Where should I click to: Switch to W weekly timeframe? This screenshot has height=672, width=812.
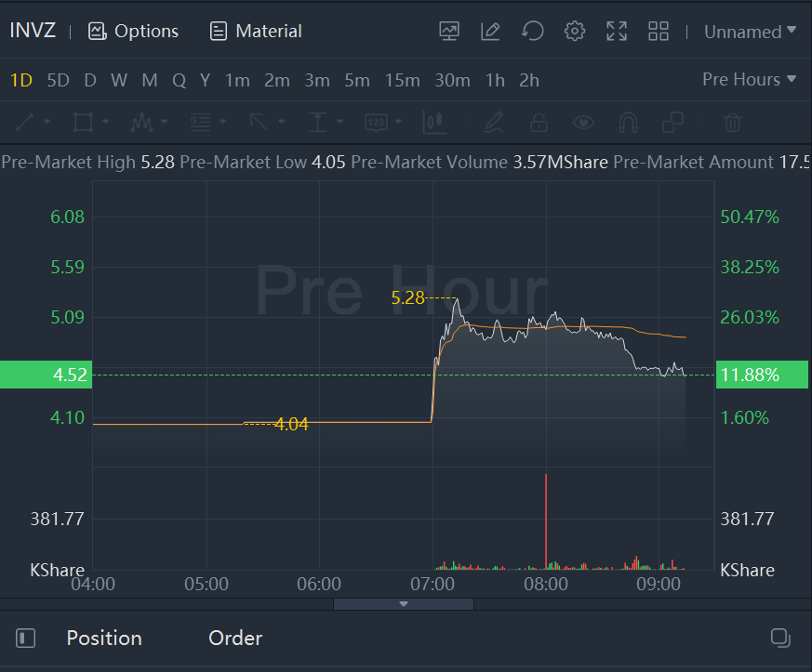(x=118, y=80)
